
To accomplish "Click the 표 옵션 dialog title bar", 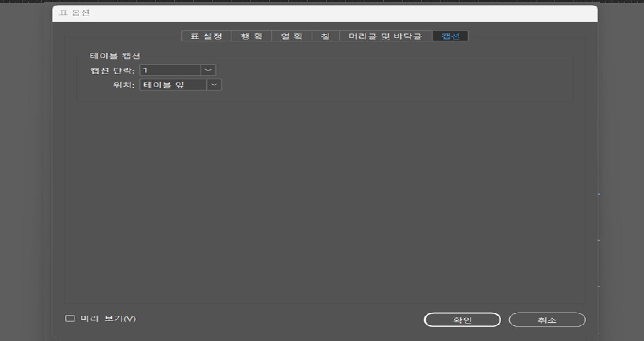I will click(325, 13).
